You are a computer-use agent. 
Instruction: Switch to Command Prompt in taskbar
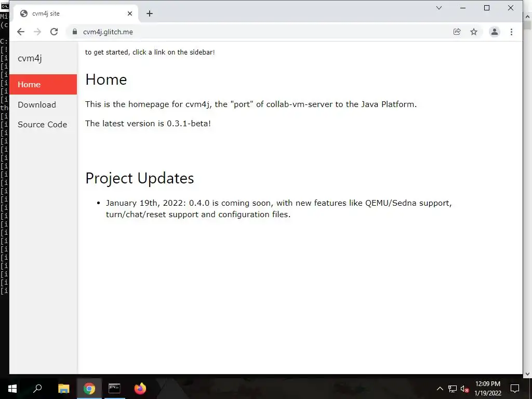click(114, 389)
